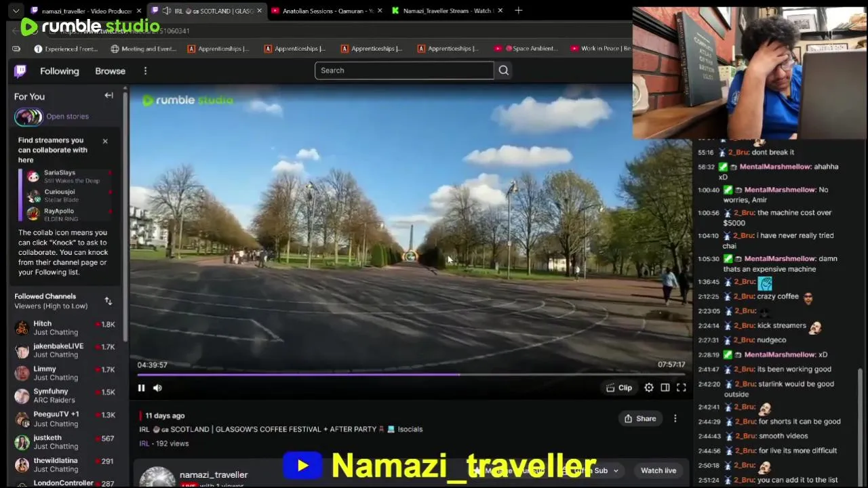Open Hitch followed channel
868x488 pixels.
click(64, 328)
